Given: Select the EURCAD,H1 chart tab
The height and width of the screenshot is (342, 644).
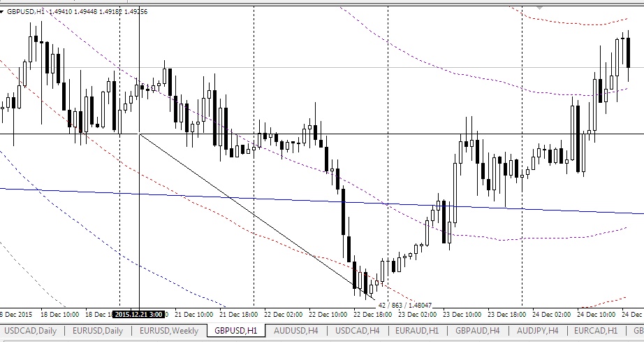Looking at the screenshot, I should tap(596, 331).
